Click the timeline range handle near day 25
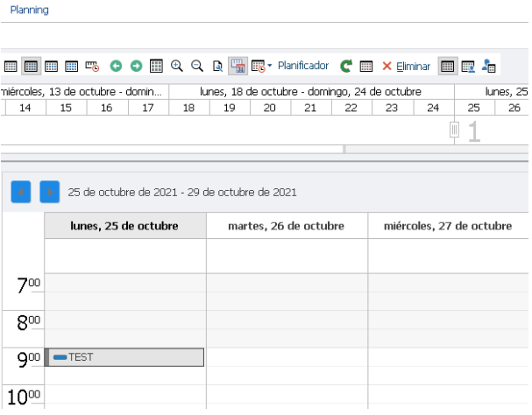532x415 pixels. click(x=454, y=130)
